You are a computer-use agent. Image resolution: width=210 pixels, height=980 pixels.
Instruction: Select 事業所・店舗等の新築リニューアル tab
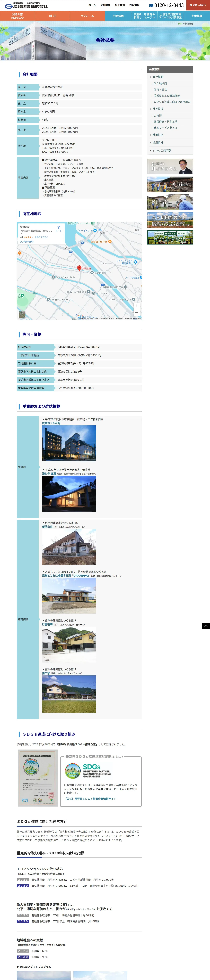[144, 16]
